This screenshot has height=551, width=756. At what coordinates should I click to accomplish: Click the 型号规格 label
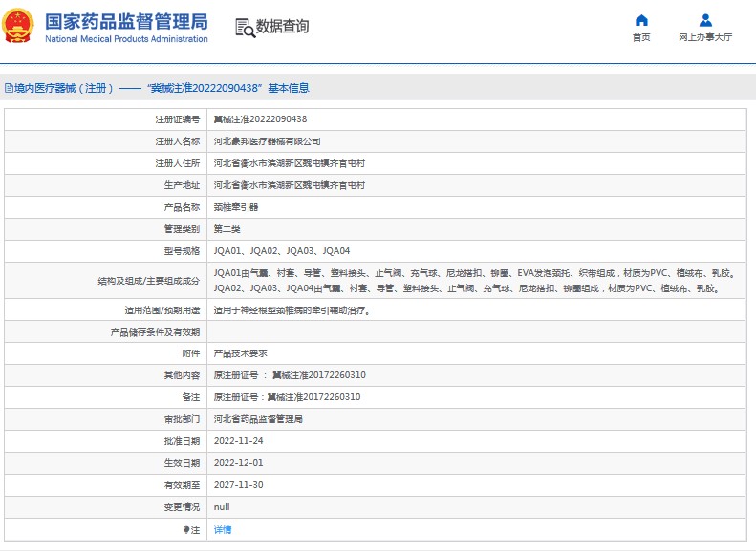pos(182,251)
